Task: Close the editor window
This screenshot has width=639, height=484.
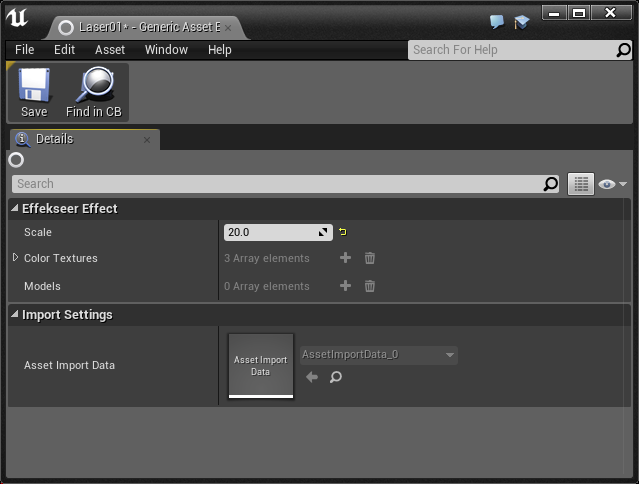Action: point(611,13)
